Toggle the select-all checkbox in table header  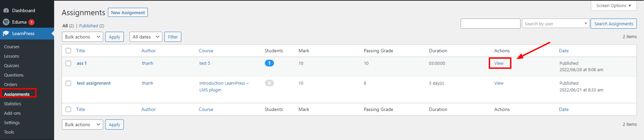[x=68, y=51]
